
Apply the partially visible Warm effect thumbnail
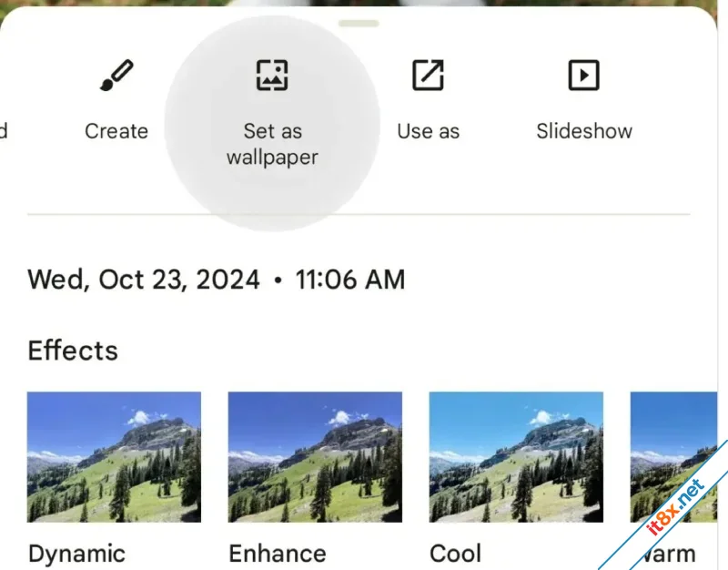(x=673, y=457)
